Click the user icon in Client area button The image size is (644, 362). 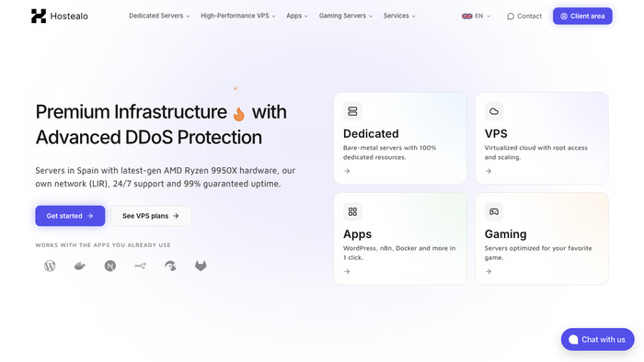pyautogui.click(x=564, y=16)
